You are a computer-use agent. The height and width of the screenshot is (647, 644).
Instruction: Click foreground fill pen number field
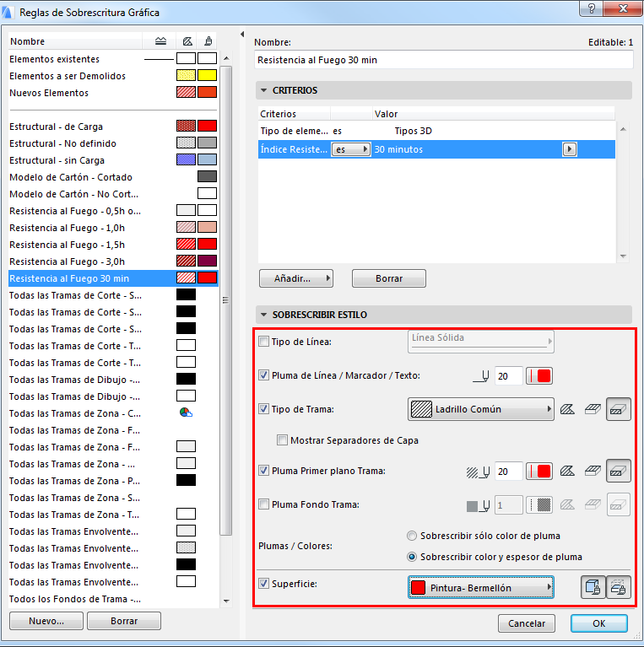point(509,471)
